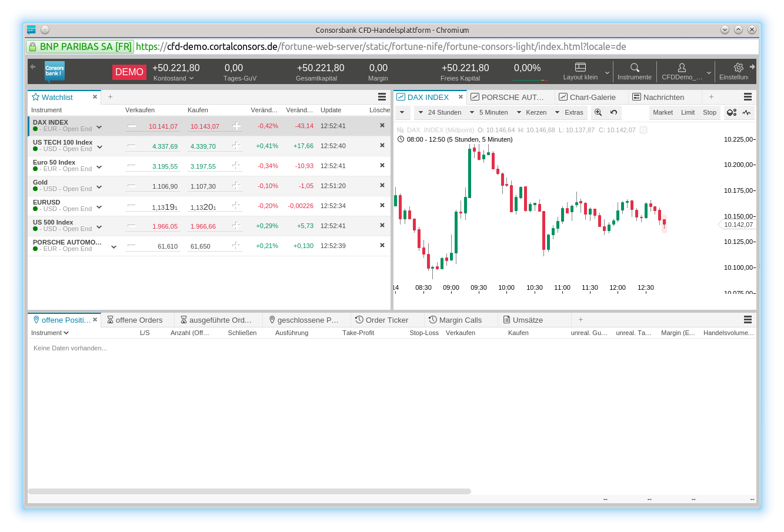Open the offene Orders tab
The height and width of the screenshot is (532, 784).
(139, 320)
